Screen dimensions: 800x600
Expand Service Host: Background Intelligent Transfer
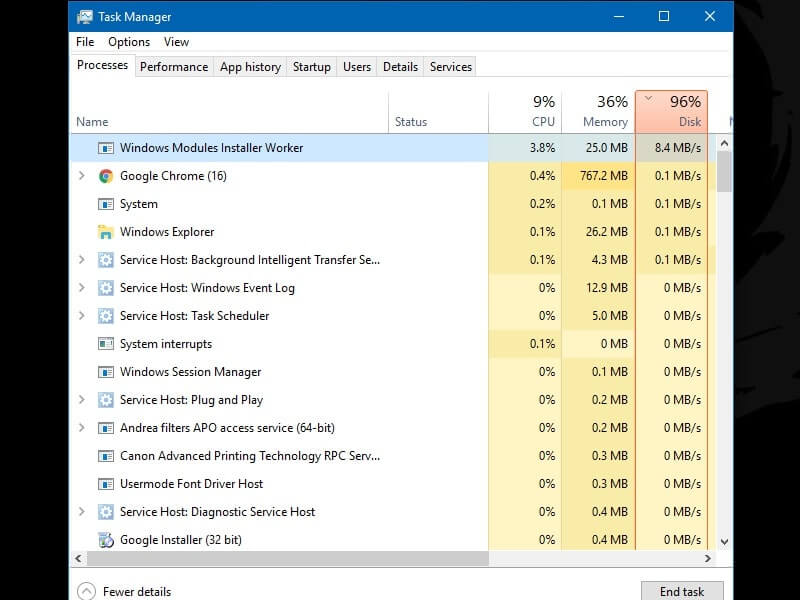[82, 260]
